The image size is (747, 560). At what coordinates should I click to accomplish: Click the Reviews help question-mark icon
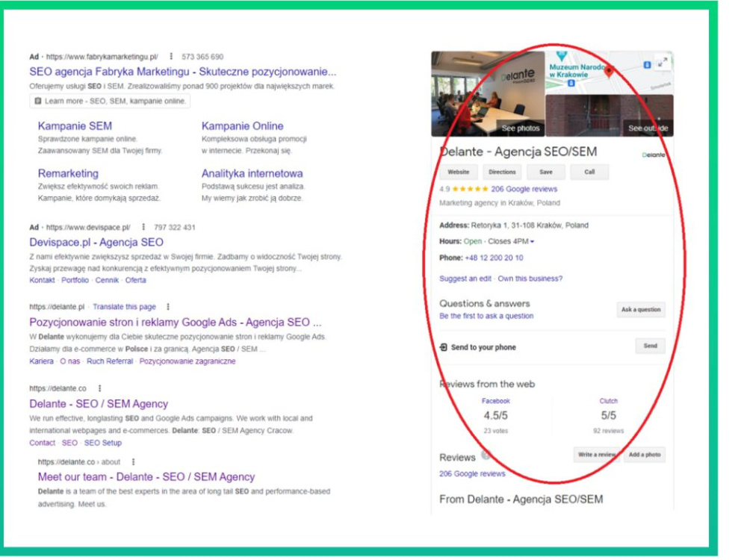coord(486,455)
